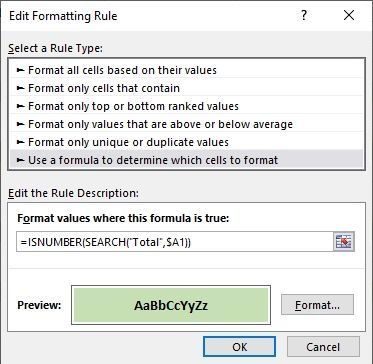Click the range selector icon in formula box
The image size is (373, 364).
[344, 242]
